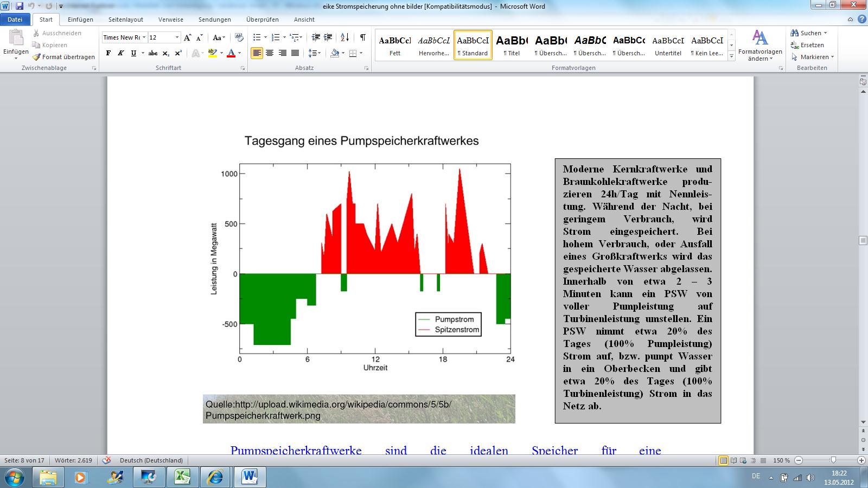The width and height of the screenshot is (868, 488).
Task: Click the shading paint bucket icon
Action: coord(335,53)
